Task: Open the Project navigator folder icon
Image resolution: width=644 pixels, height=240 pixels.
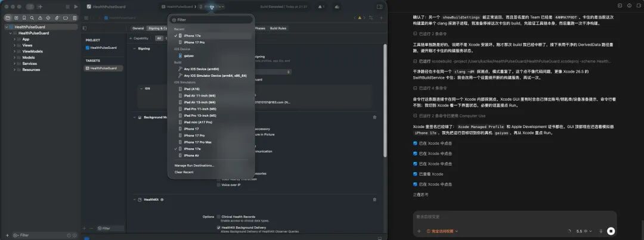Action: (x=8, y=18)
